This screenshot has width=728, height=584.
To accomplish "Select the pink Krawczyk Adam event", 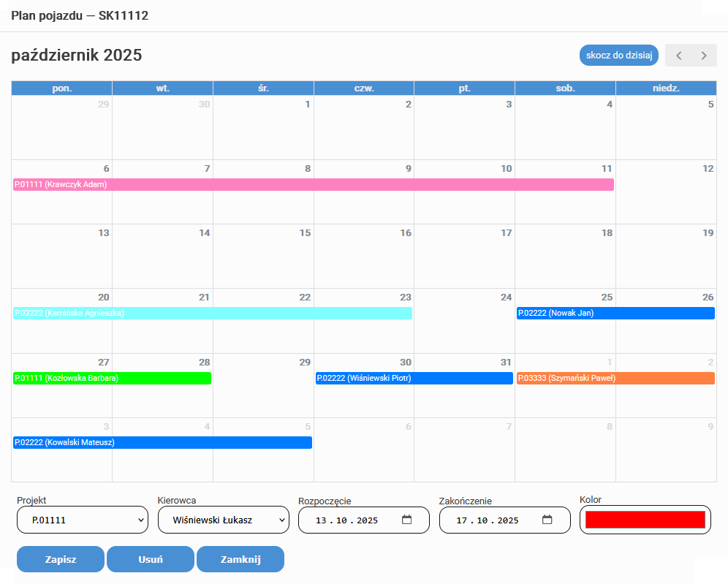I will click(x=313, y=185).
